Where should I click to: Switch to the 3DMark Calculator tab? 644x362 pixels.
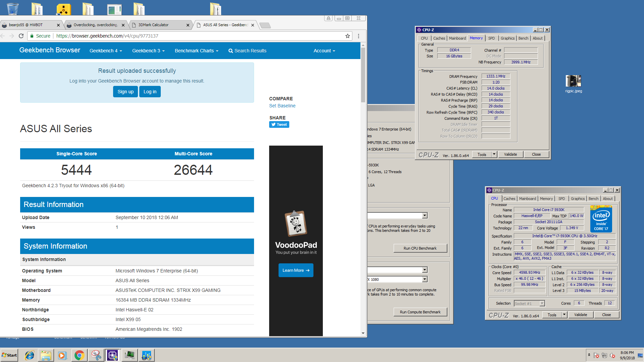pos(160,25)
